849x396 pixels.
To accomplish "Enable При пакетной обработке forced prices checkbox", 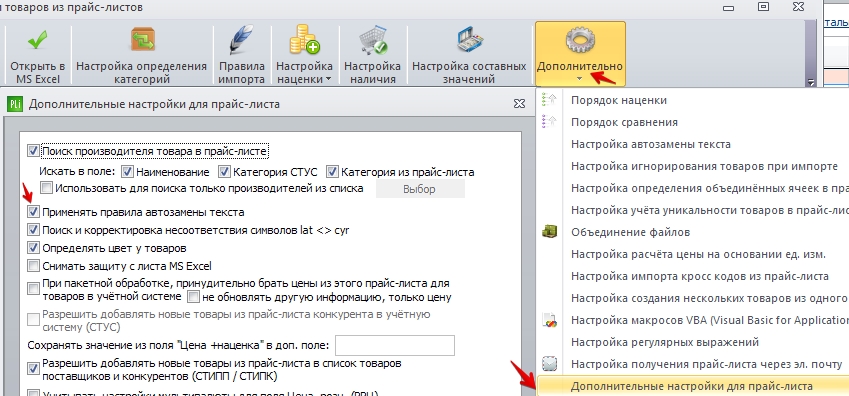I will [34, 288].
